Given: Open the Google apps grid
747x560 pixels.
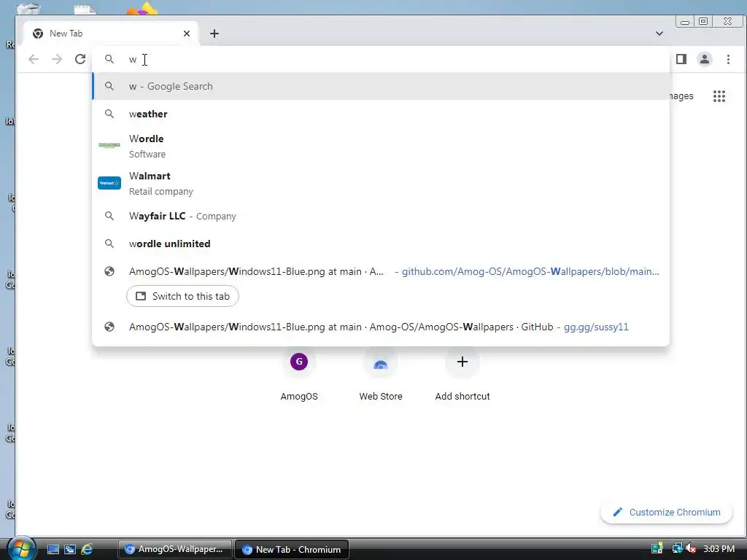Looking at the screenshot, I should coord(719,96).
